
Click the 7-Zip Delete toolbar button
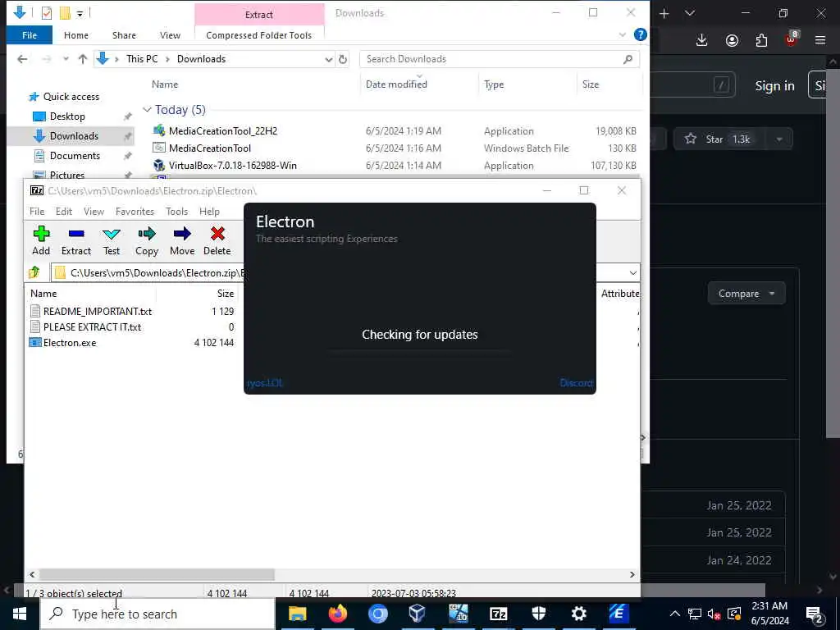click(x=217, y=240)
